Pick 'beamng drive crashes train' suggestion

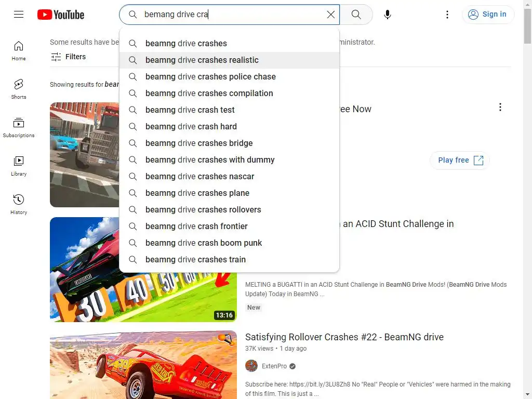229,260
